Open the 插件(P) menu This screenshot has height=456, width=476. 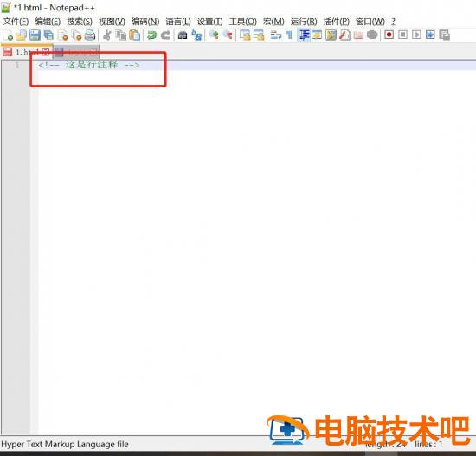[337, 22]
